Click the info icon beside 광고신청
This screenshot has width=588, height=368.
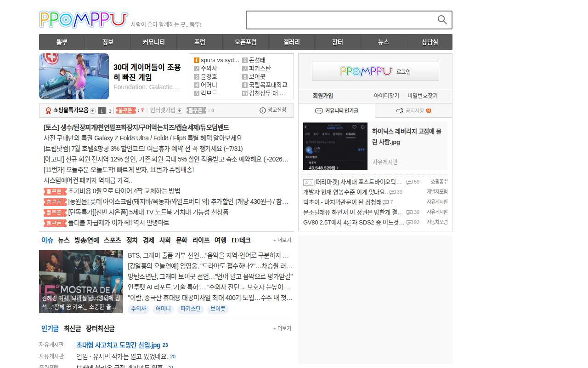263,110
